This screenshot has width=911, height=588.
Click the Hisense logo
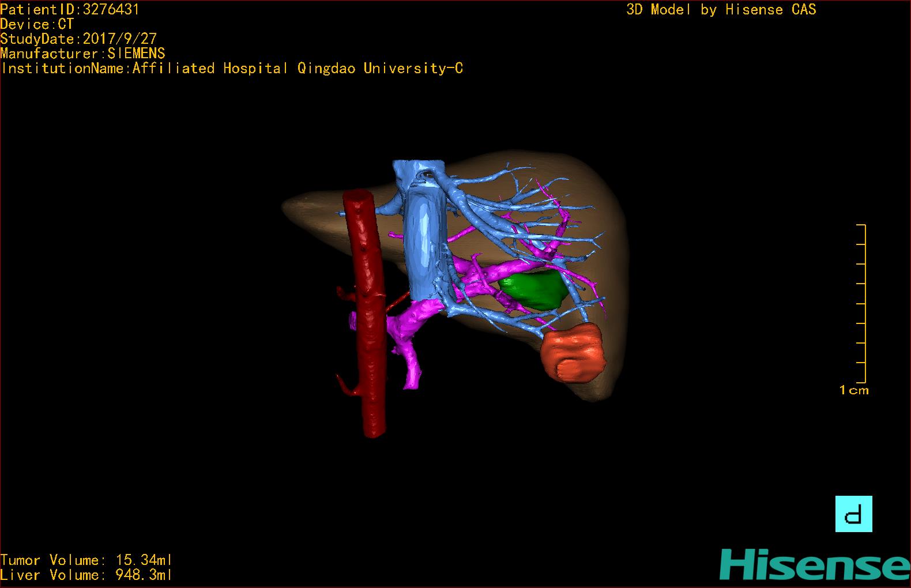pos(815,565)
